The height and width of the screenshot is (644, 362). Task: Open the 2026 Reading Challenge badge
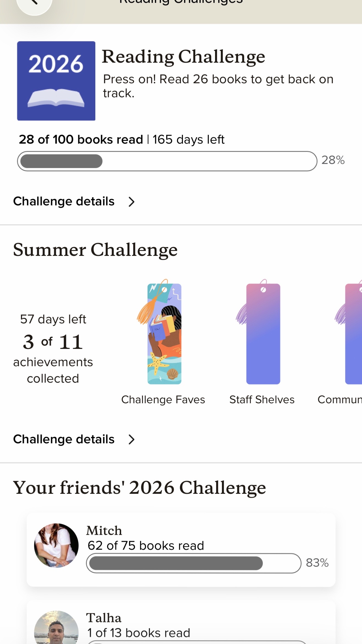click(56, 81)
